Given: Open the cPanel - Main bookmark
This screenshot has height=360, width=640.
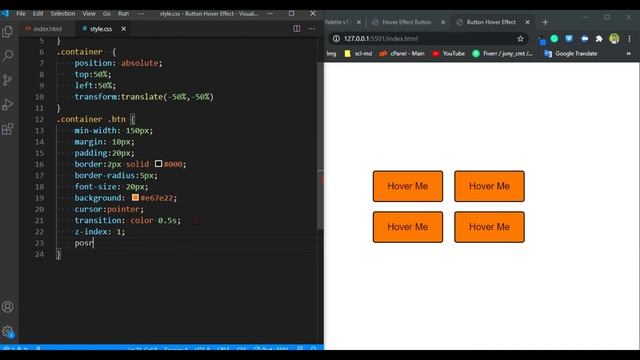Looking at the screenshot, I should 402,53.
